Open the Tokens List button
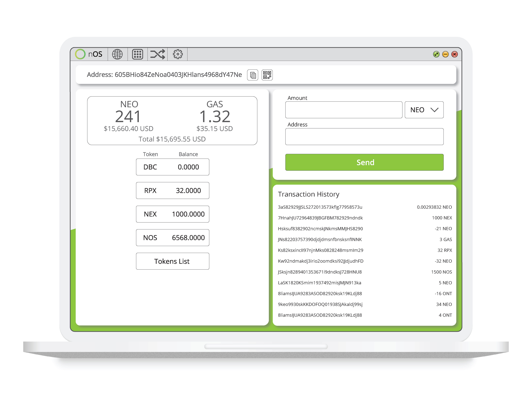This screenshot has width=532, height=394. click(172, 261)
